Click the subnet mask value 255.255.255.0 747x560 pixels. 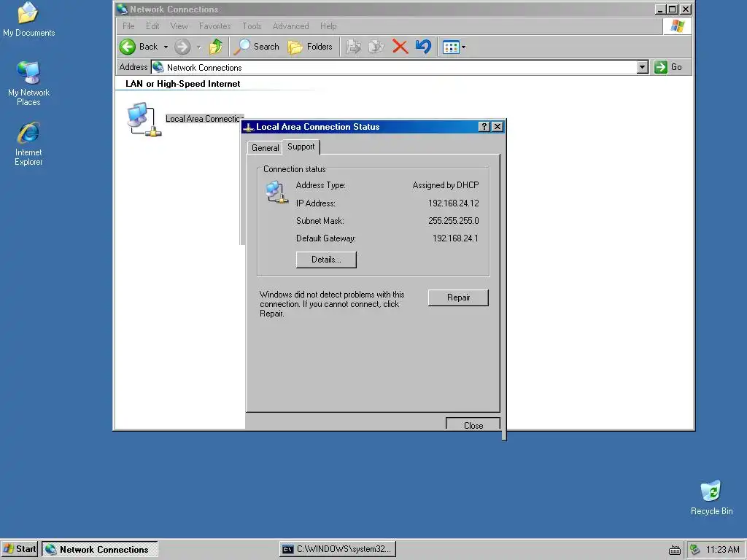[x=454, y=221]
